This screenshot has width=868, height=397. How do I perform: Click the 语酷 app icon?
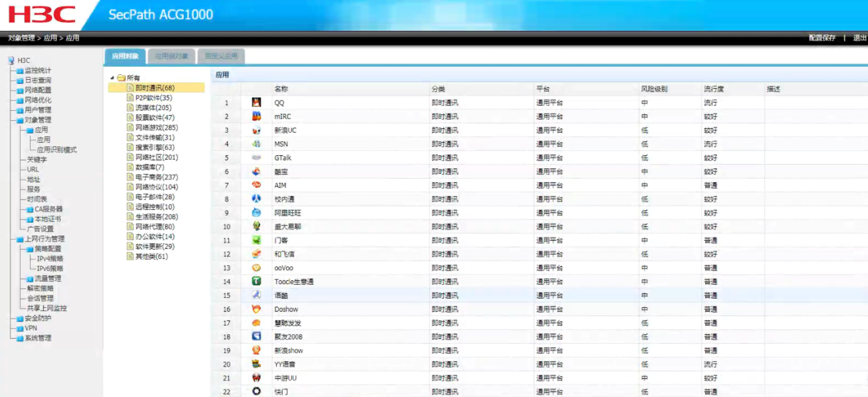tap(256, 295)
